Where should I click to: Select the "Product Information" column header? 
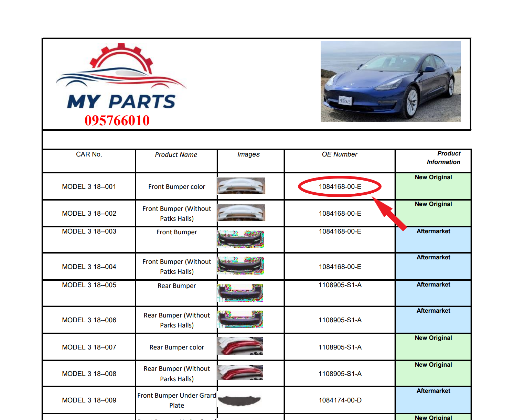[443, 158]
